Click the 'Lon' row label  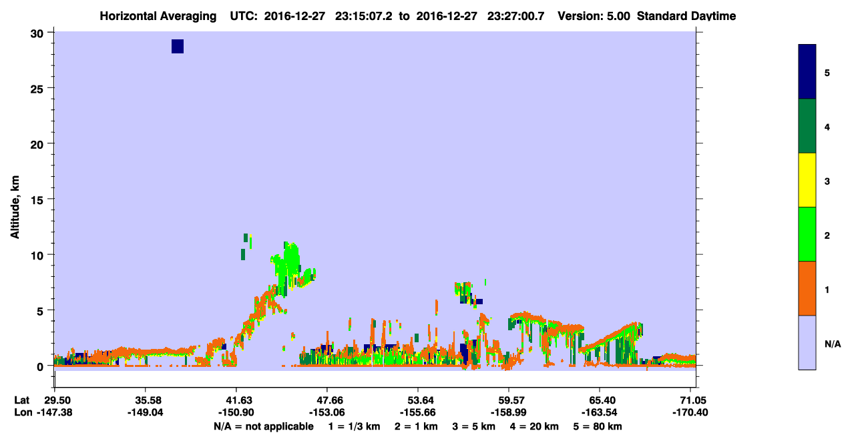coord(22,413)
